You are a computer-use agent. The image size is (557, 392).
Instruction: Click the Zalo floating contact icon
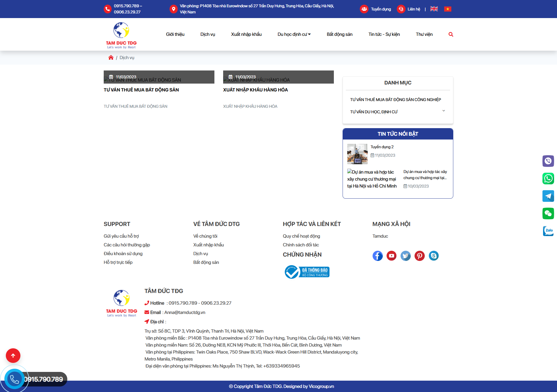(548, 231)
